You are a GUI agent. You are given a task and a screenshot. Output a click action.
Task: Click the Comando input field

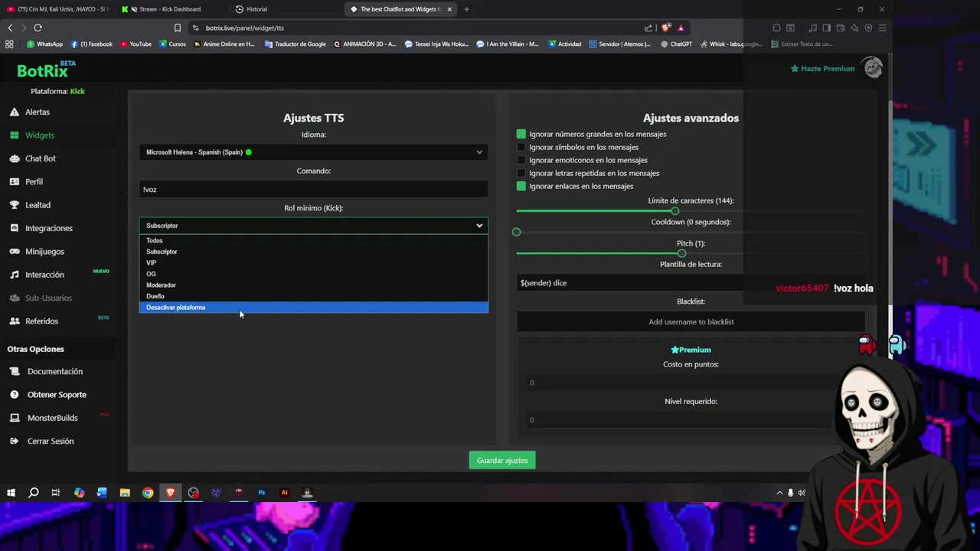(x=313, y=189)
